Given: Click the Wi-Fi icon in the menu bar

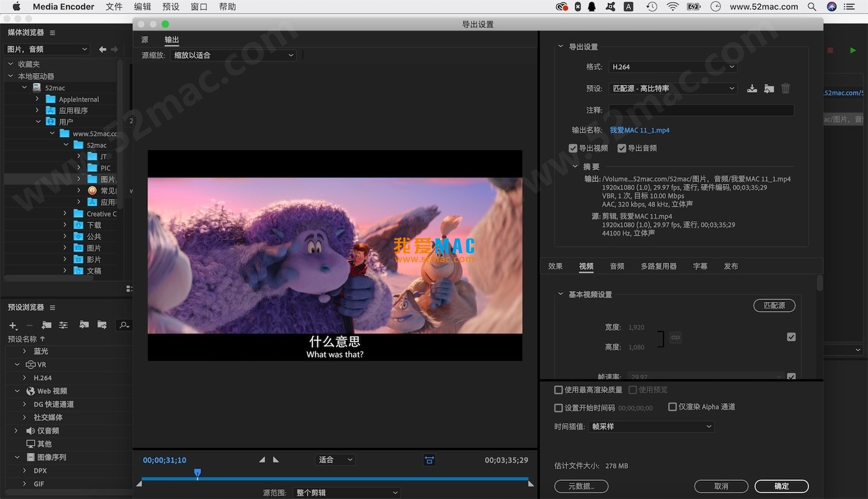Looking at the screenshot, I should click(673, 7).
